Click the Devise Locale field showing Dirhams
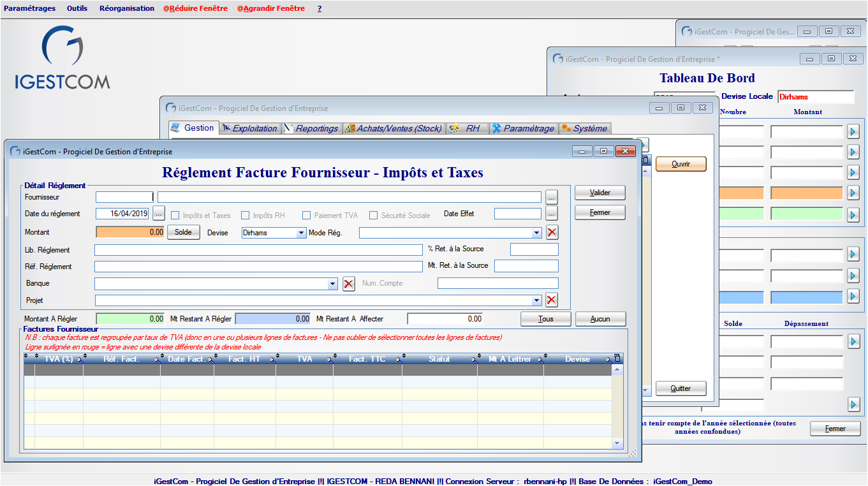 point(816,97)
